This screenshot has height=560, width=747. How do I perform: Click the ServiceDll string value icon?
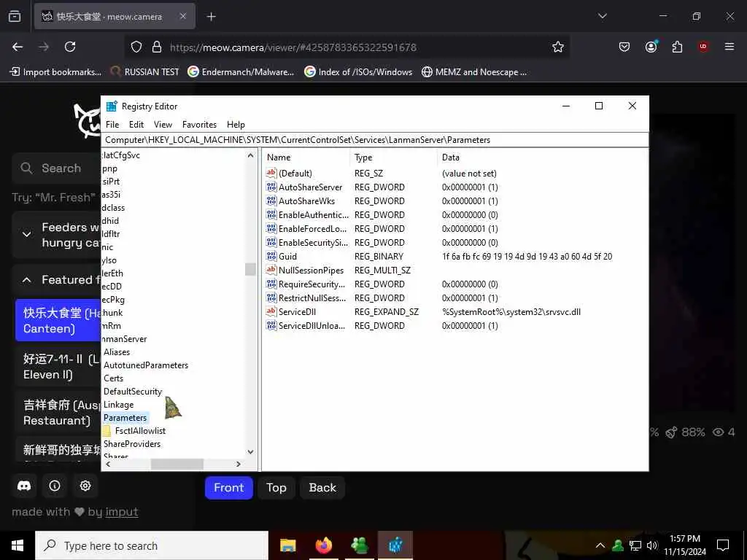pyautogui.click(x=271, y=312)
